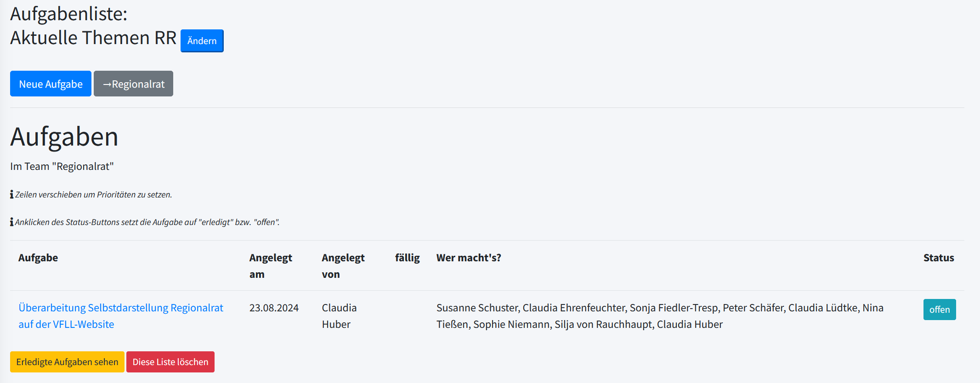The image size is (980, 383).
Task: Toggle the offen status button
Action: [939, 310]
